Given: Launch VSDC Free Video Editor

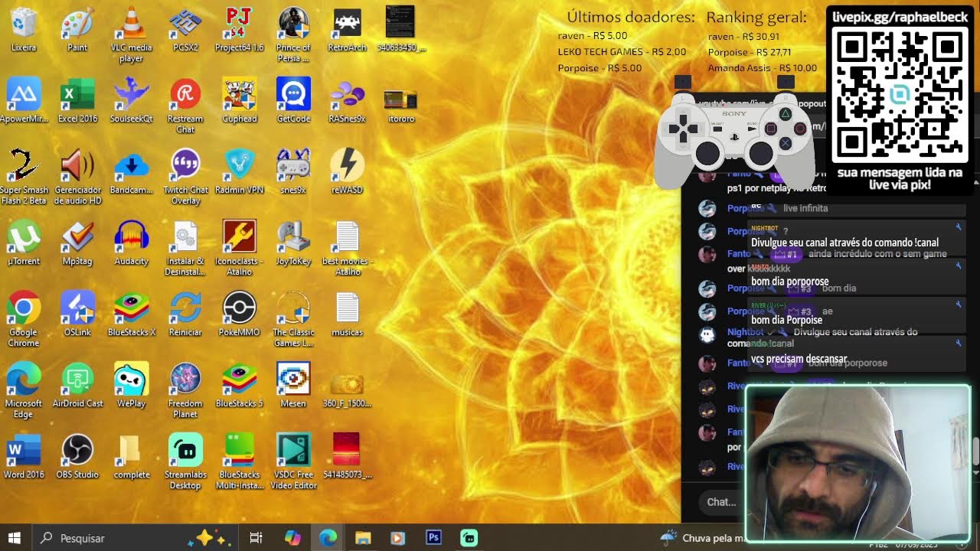Looking at the screenshot, I should pyautogui.click(x=293, y=462).
